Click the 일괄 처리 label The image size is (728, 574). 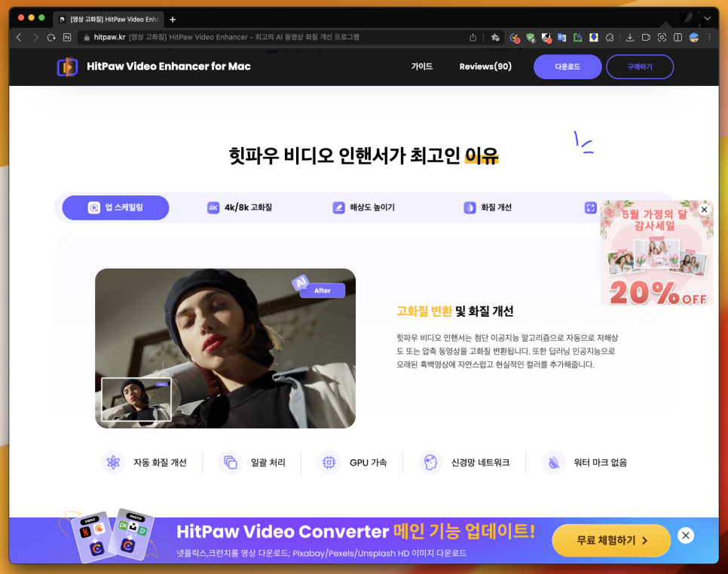268,462
